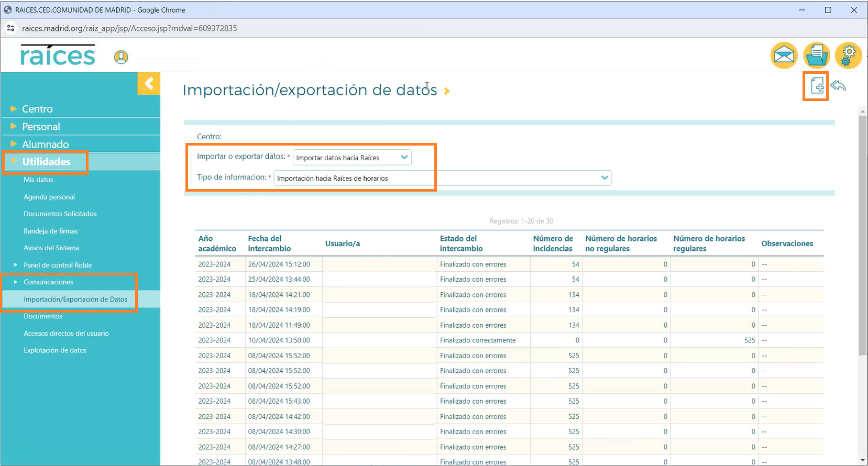Select the row dated 08/04/2024 14:42:00
The image size is (868, 466).
(x=509, y=416)
